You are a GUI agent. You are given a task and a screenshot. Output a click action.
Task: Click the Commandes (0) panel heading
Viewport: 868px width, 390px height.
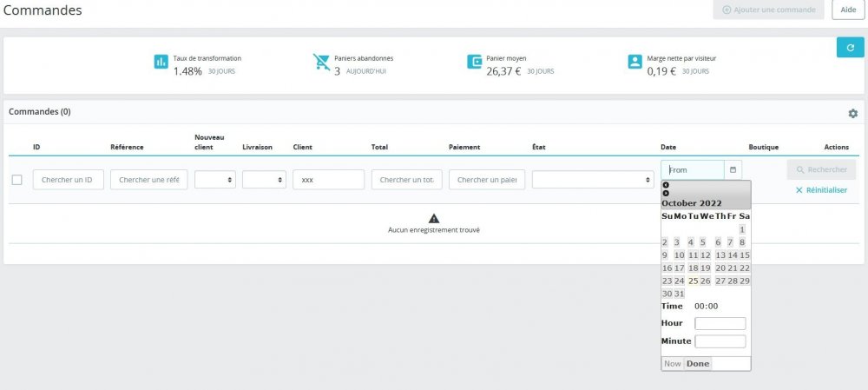tap(39, 111)
